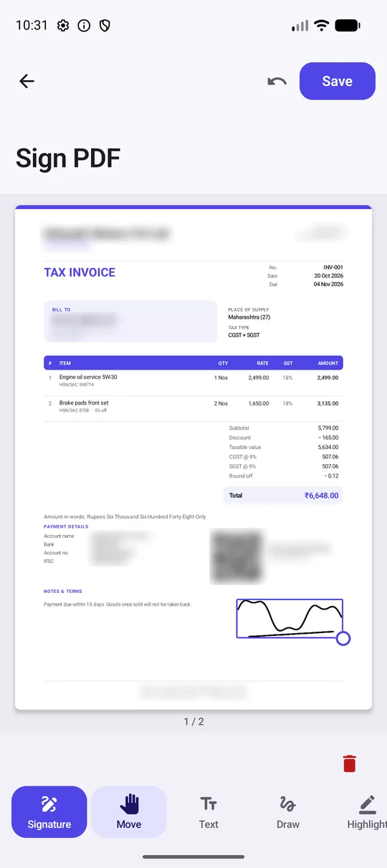Screen dimensions: 387x868
Task: Tap the battery status icon
Action: point(348,25)
